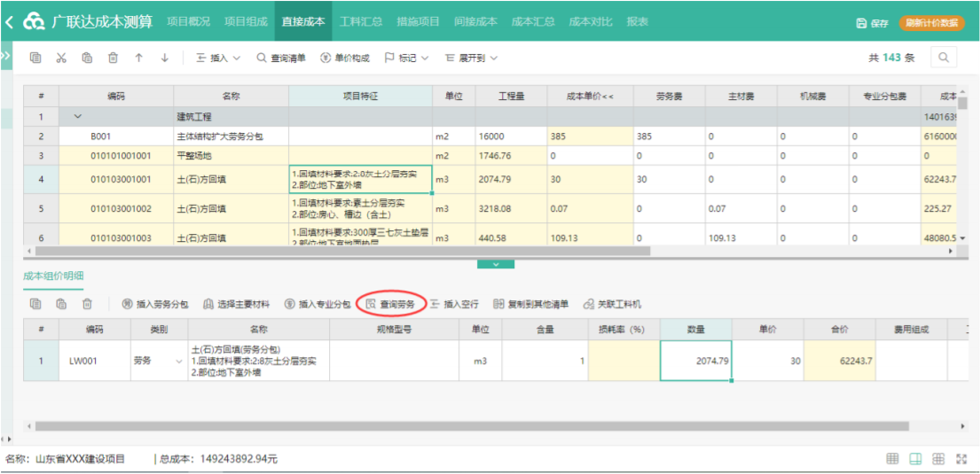Click 保存 save icon
Screen dimensions: 980x474
click(873, 23)
